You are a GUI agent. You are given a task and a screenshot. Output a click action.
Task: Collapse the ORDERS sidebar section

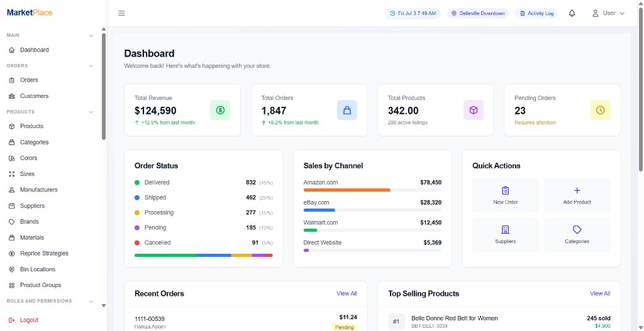click(x=91, y=65)
